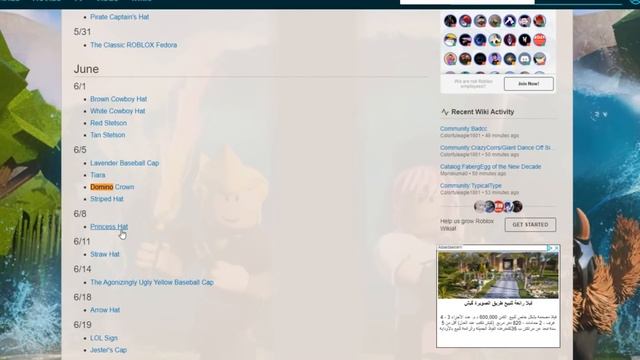Open the Striped Hat link

(107, 199)
